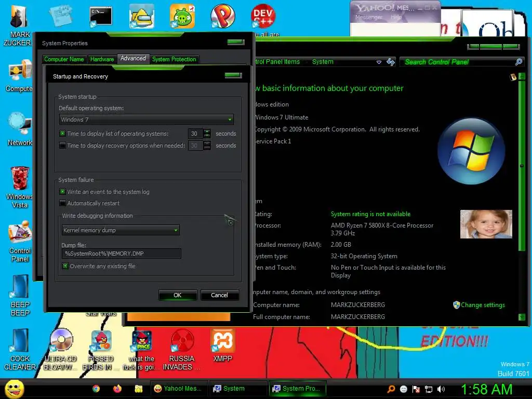Image resolution: width=532 pixels, height=399 pixels.
Task: Adjust operating systems list seconds spinner
Action: click(207, 134)
